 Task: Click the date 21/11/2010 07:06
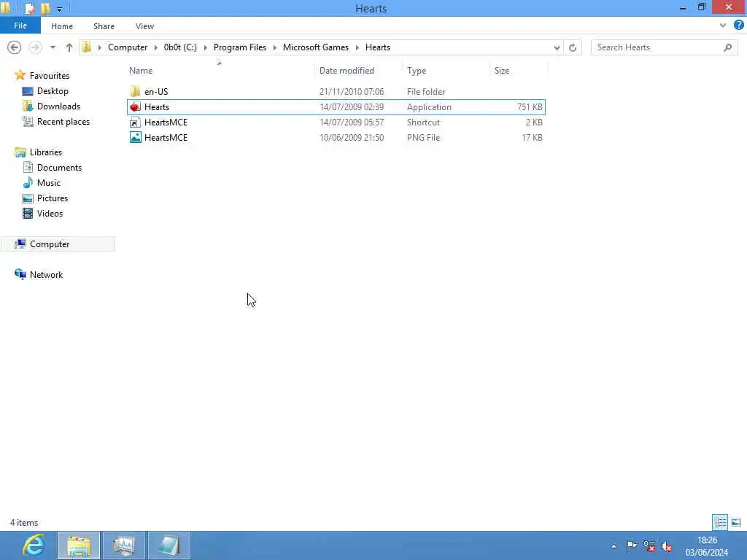[x=352, y=91]
